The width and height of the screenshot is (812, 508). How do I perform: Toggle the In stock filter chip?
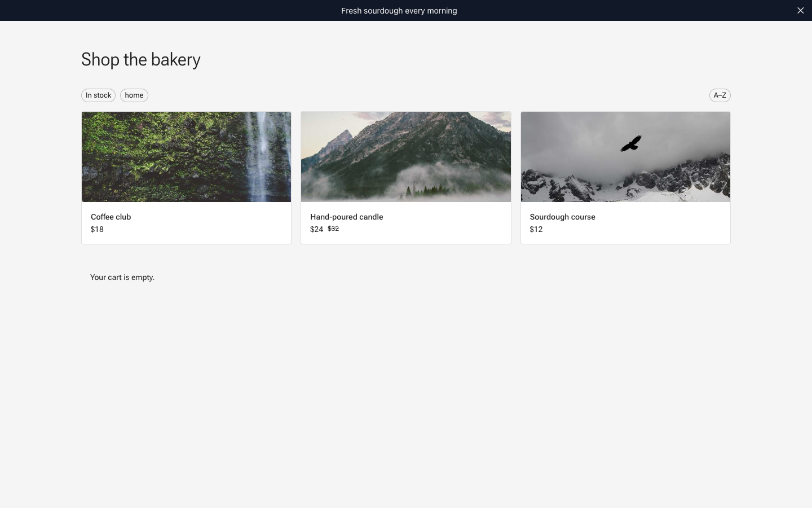point(98,95)
